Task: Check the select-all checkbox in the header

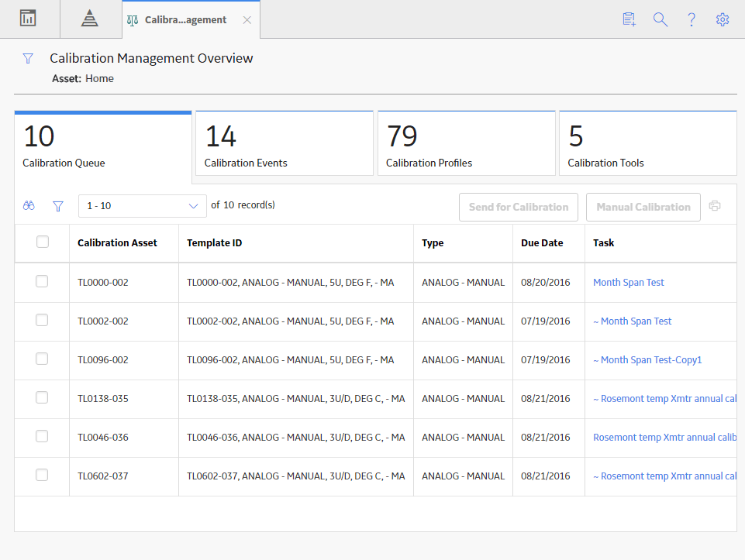Action: coord(43,242)
